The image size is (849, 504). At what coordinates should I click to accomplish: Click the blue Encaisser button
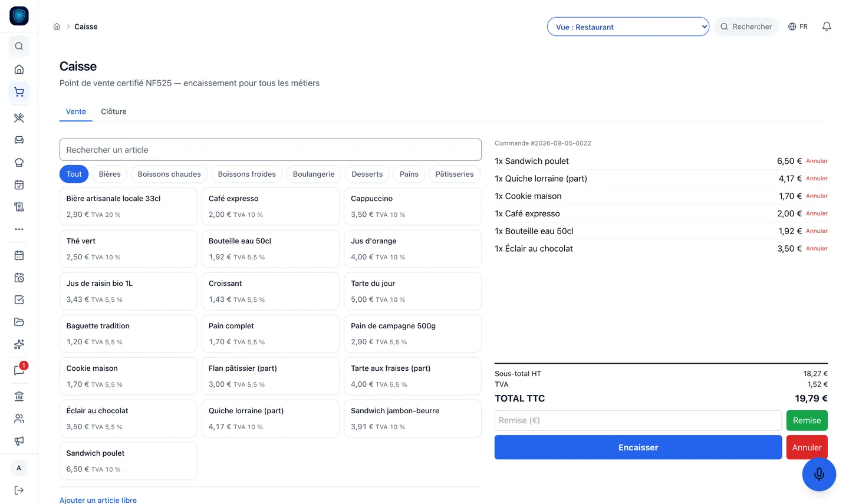click(x=638, y=447)
